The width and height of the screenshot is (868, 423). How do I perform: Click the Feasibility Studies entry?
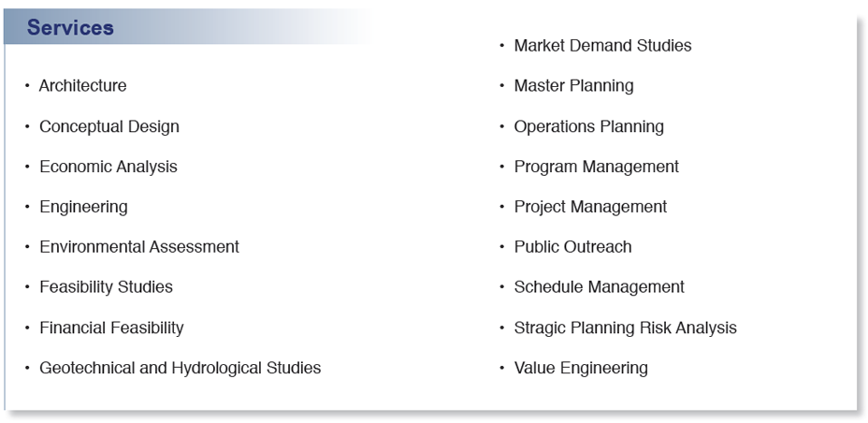click(x=106, y=287)
